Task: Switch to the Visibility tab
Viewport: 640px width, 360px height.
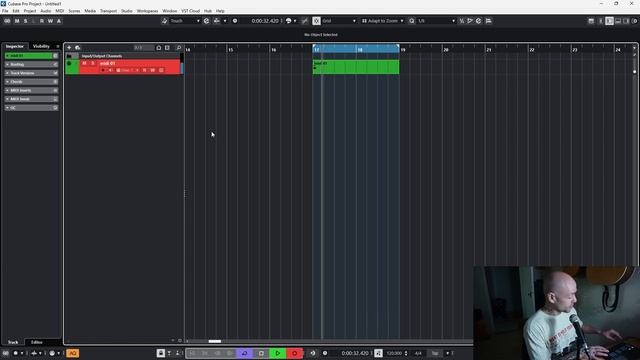Action: [x=41, y=46]
